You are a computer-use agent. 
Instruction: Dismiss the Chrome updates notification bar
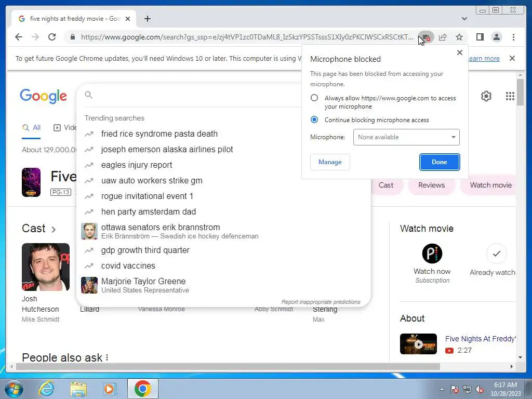512,58
